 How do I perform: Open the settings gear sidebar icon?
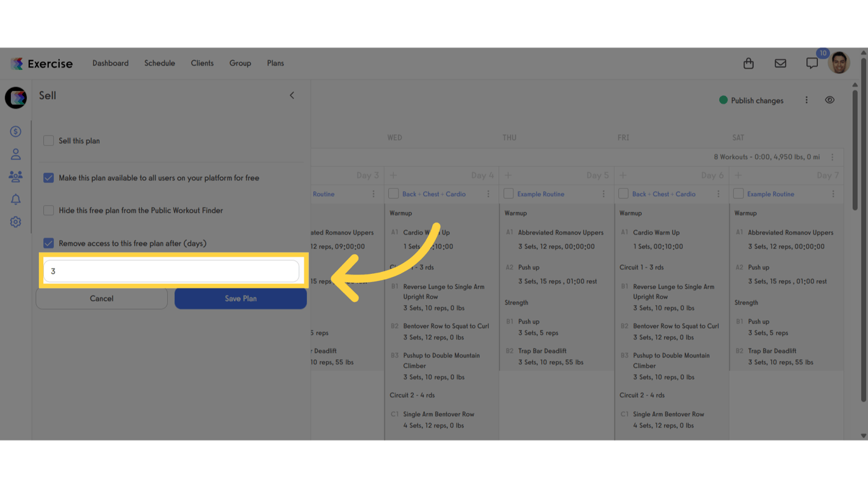[16, 222]
